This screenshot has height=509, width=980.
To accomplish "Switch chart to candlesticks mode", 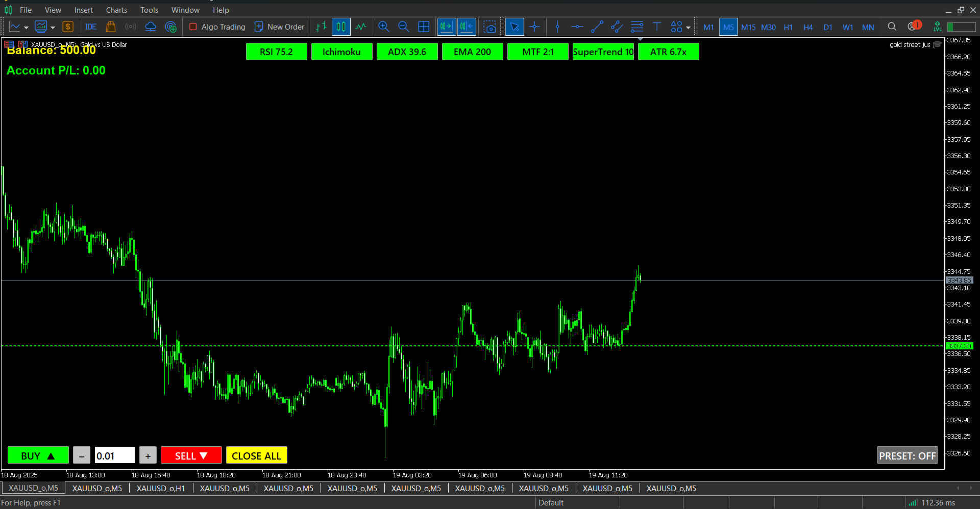I will pyautogui.click(x=341, y=27).
